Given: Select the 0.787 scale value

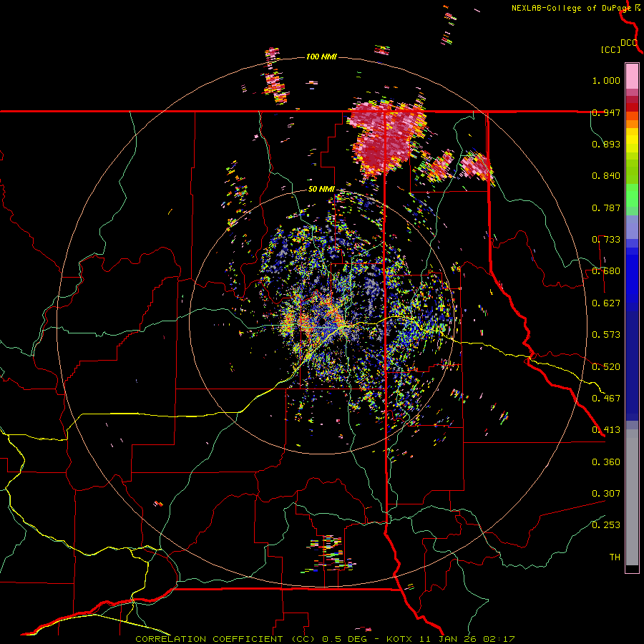Looking at the screenshot, I should coord(606,208).
